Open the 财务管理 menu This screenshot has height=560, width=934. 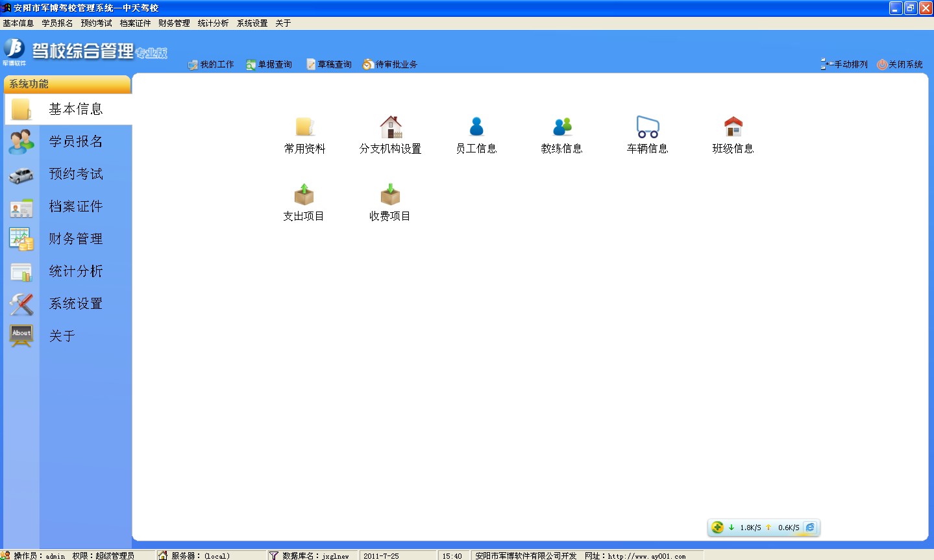[174, 23]
